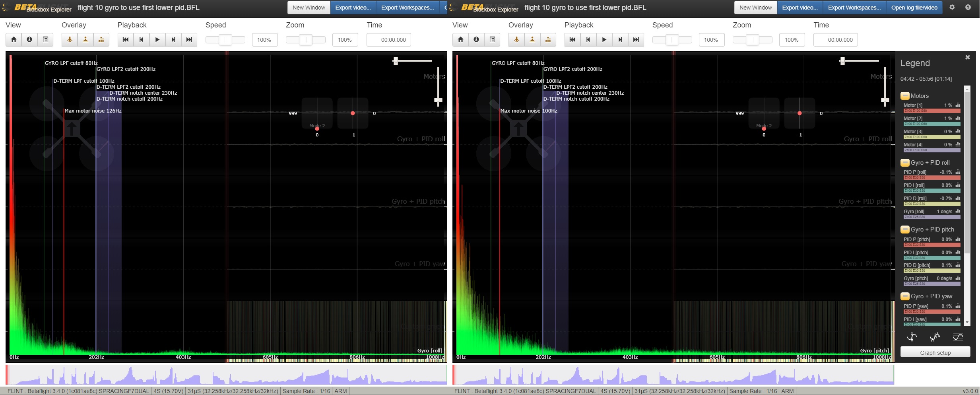This screenshot has height=395, width=980.
Task: Click the help question mark icon
Action: coord(968,7)
